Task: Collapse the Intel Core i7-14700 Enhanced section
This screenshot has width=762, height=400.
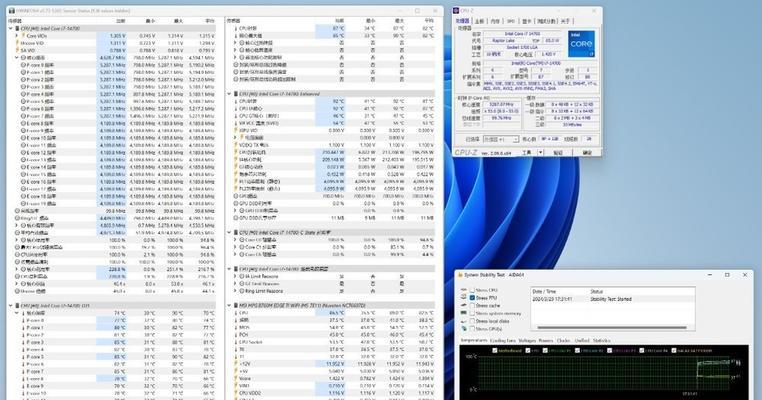Action: [x=229, y=94]
